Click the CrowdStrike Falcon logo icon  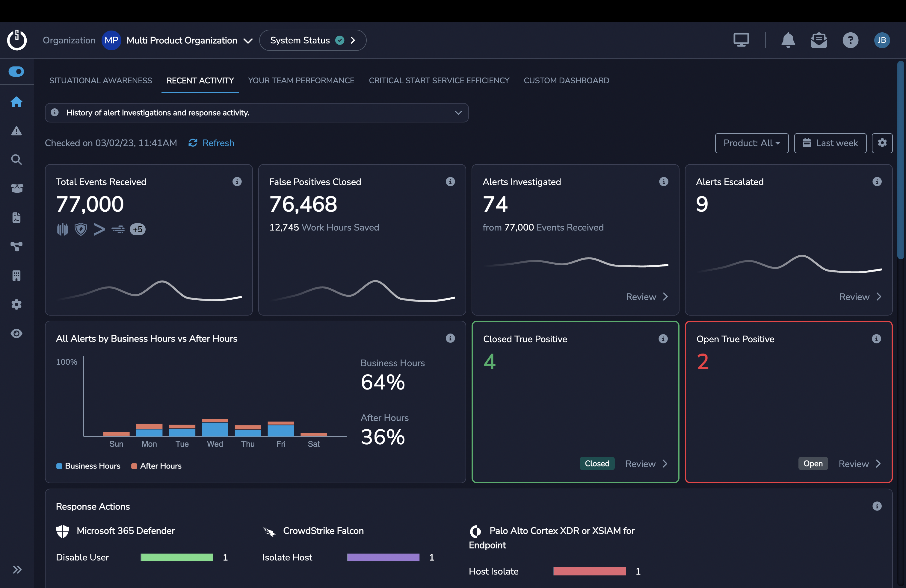(269, 531)
